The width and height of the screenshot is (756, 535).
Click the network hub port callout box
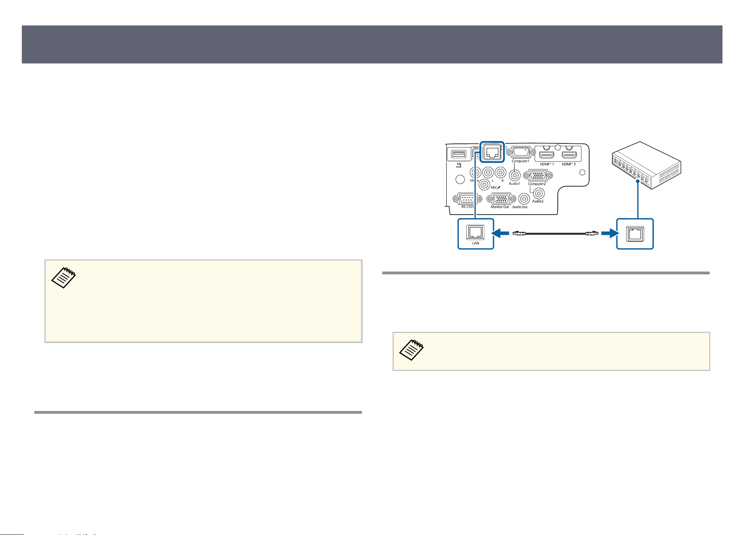click(635, 234)
